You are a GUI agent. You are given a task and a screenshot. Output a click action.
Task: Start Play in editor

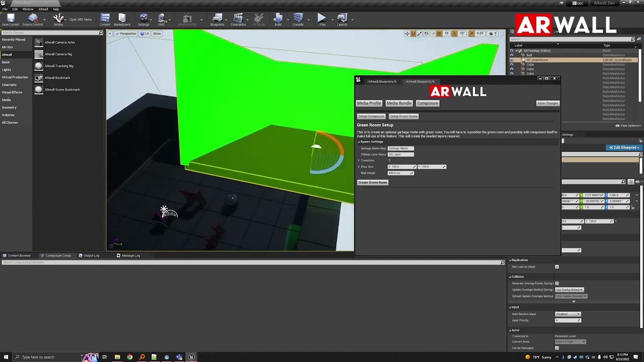click(322, 20)
